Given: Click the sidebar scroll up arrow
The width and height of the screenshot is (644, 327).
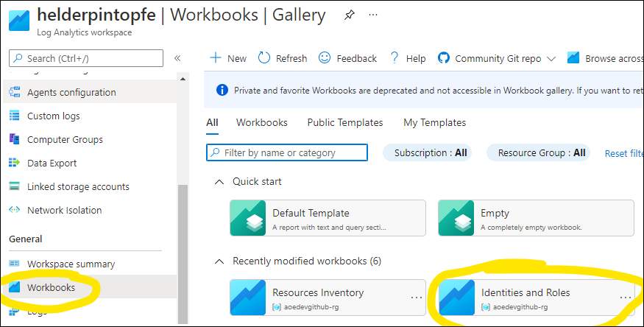Looking at the screenshot, I should (183, 79).
